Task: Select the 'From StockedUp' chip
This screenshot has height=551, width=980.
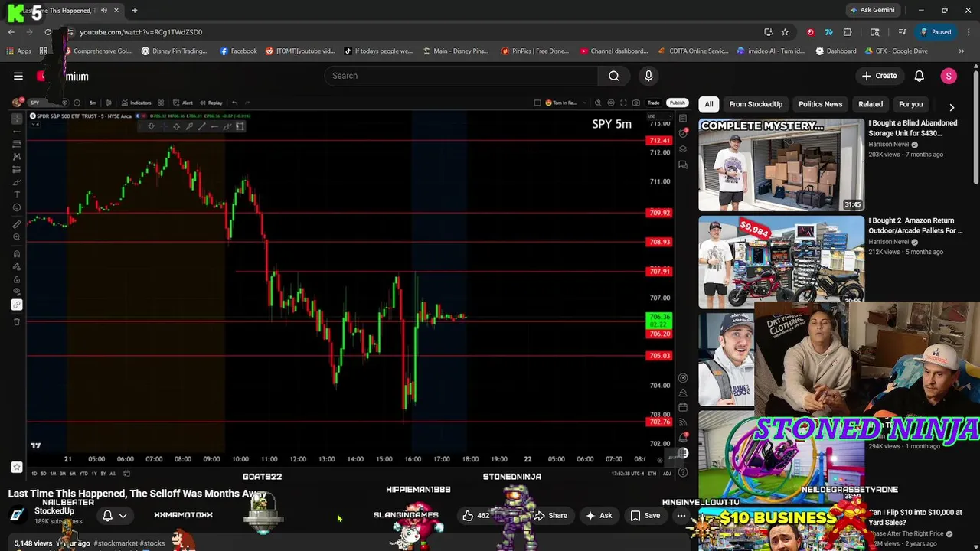Action: tap(756, 104)
